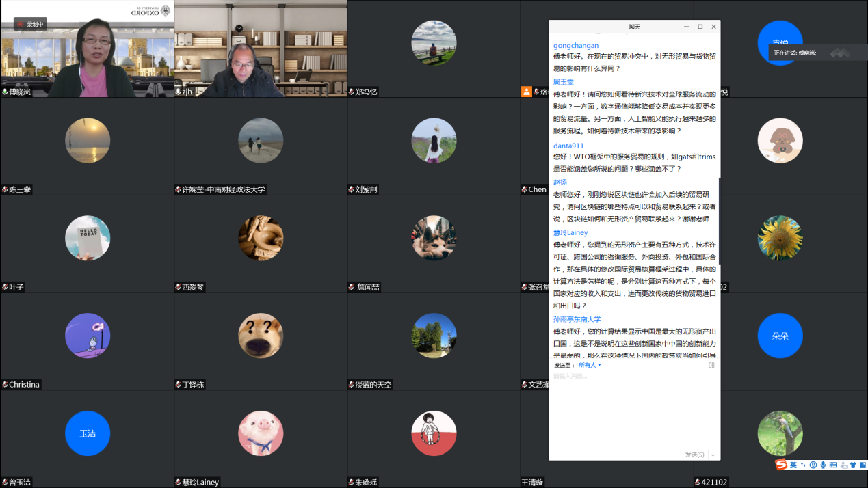The width and height of the screenshot is (868, 488).
Task: Click the chat file attachment icon
Action: (x=711, y=365)
